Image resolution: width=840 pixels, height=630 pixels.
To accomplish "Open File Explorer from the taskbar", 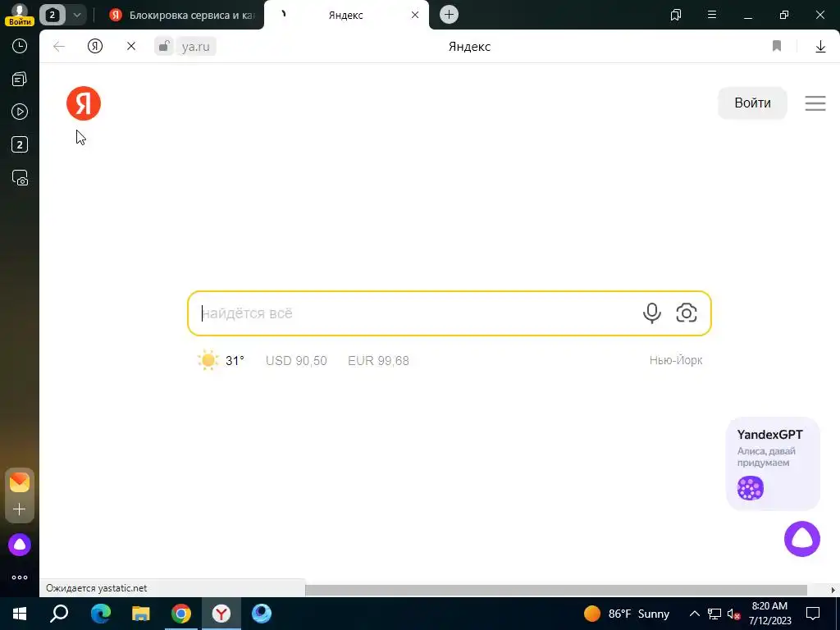I will (x=140, y=614).
